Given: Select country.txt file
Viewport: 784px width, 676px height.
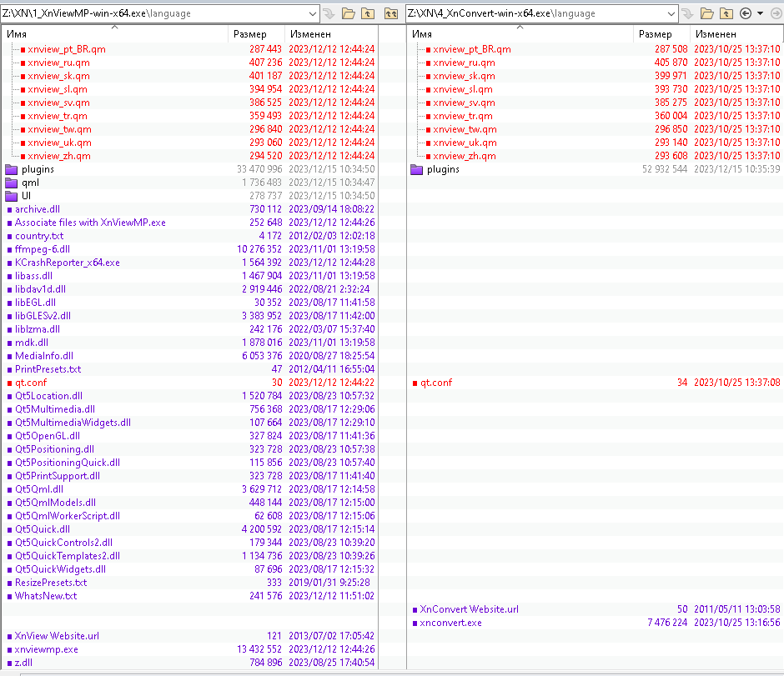Looking at the screenshot, I should tap(39, 236).
